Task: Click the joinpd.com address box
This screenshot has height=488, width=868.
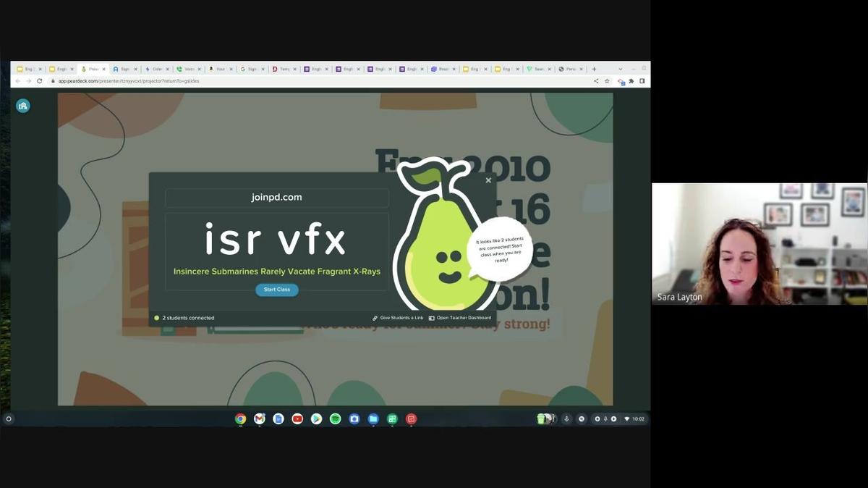Action: click(277, 198)
